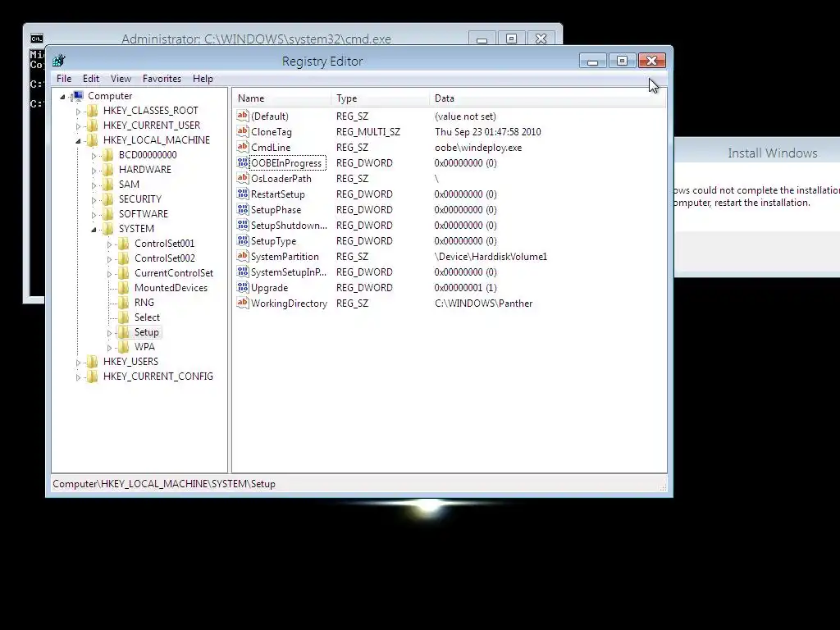Click the SYSTEM folder icon
Screen dimensions: 840x630
pos(108,229)
